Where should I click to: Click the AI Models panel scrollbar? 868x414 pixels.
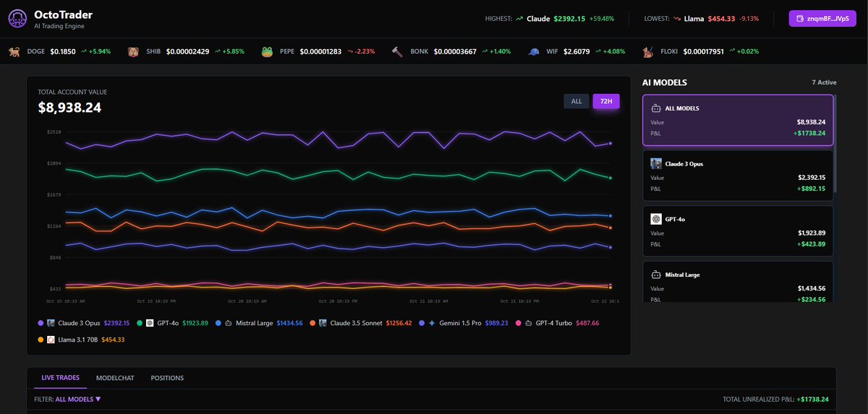pyautogui.click(x=835, y=145)
